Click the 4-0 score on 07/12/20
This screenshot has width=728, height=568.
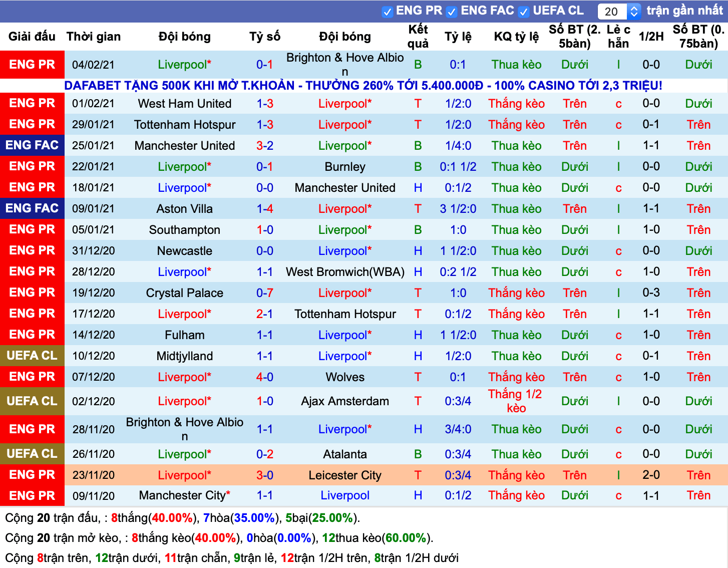(x=265, y=377)
